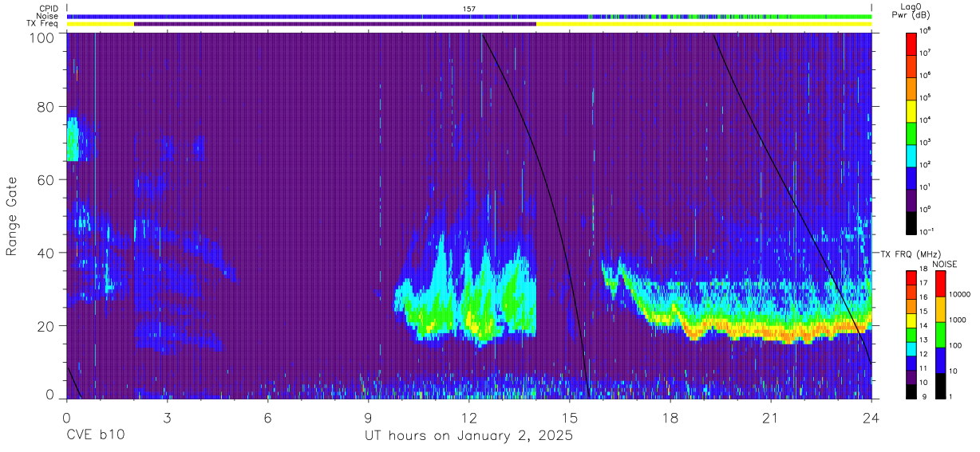Pick the red segment of NOISE colorbar
This screenshot has height=452, width=980.
940,284
